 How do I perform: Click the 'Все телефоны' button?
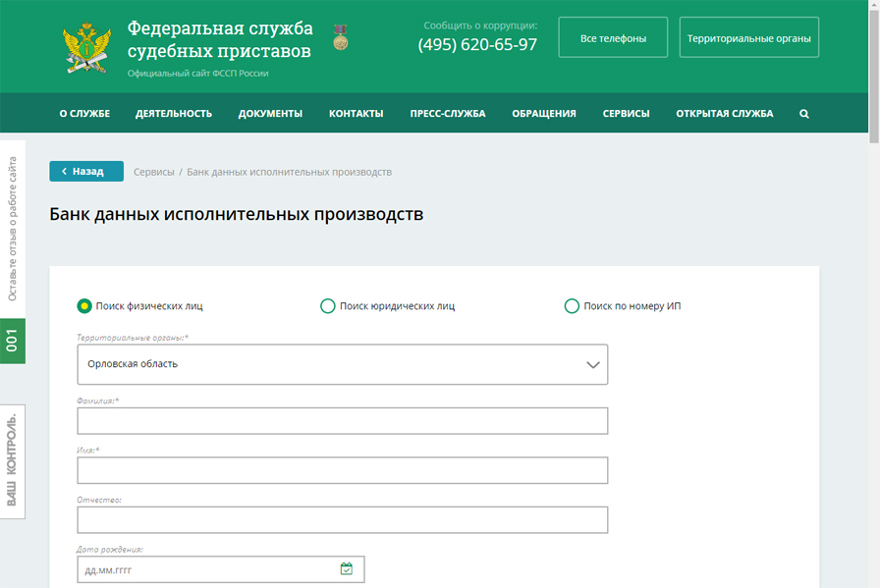[x=613, y=37]
